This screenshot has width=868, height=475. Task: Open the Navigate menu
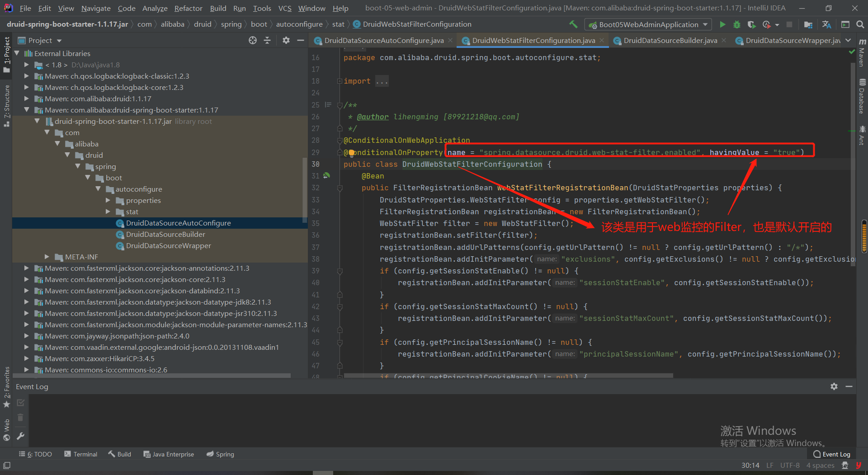(x=96, y=8)
